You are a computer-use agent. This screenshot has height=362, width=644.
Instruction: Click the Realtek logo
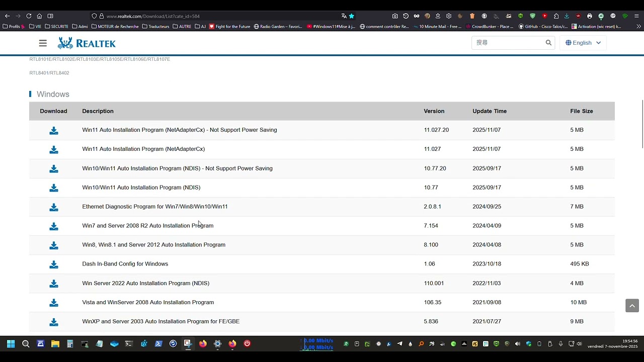coord(87,43)
